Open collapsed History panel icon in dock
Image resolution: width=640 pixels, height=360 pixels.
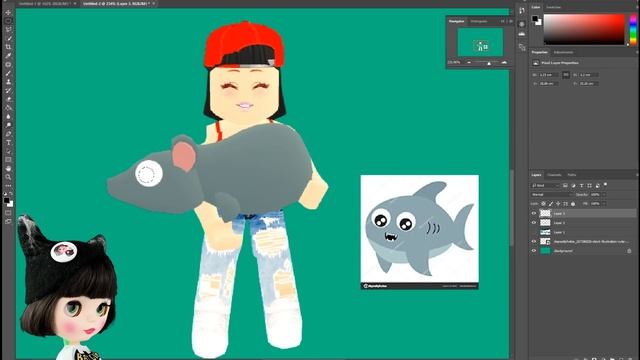(x=522, y=11)
